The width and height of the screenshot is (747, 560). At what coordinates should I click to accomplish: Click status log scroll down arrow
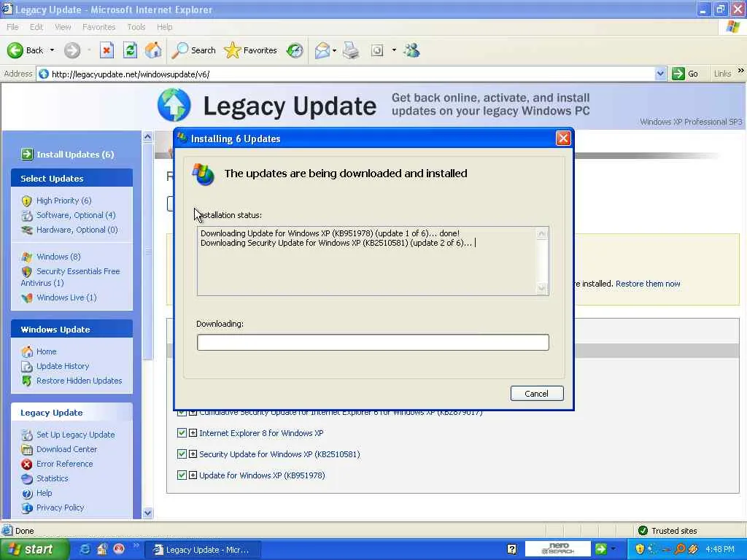542,289
